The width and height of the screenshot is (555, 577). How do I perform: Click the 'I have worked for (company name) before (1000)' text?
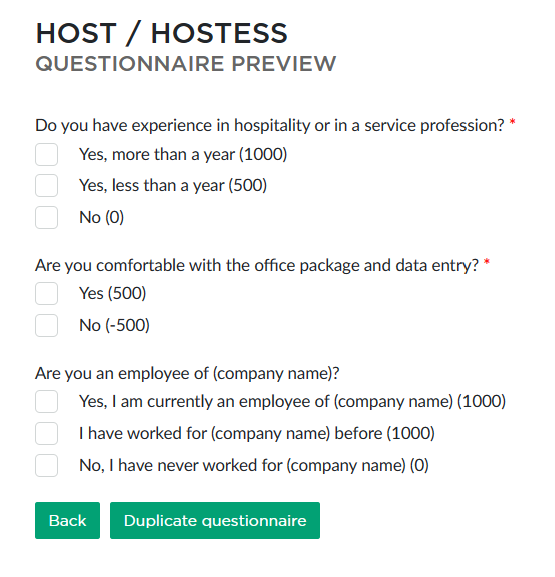pos(257,433)
